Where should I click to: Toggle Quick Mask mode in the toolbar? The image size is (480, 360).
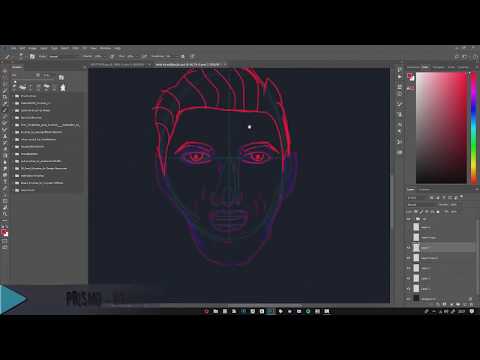(5, 241)
